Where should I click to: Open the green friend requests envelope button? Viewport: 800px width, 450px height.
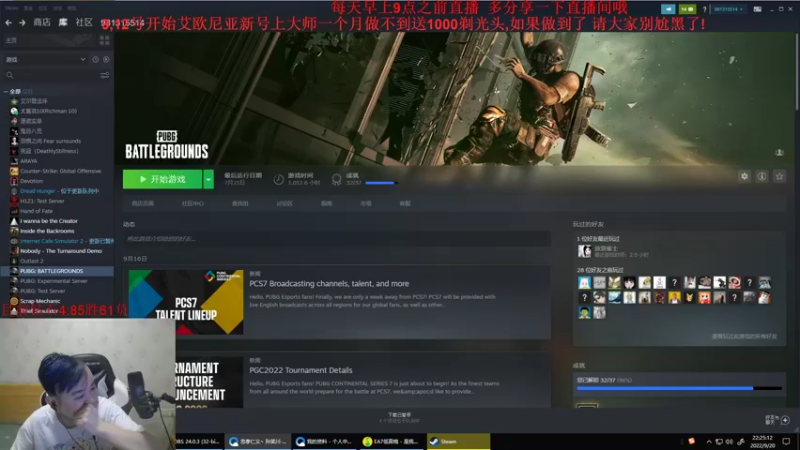[x=687, y=9]
